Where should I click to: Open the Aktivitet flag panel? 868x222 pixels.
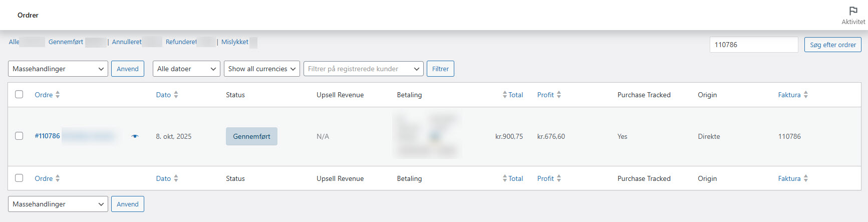pos(852,15)
